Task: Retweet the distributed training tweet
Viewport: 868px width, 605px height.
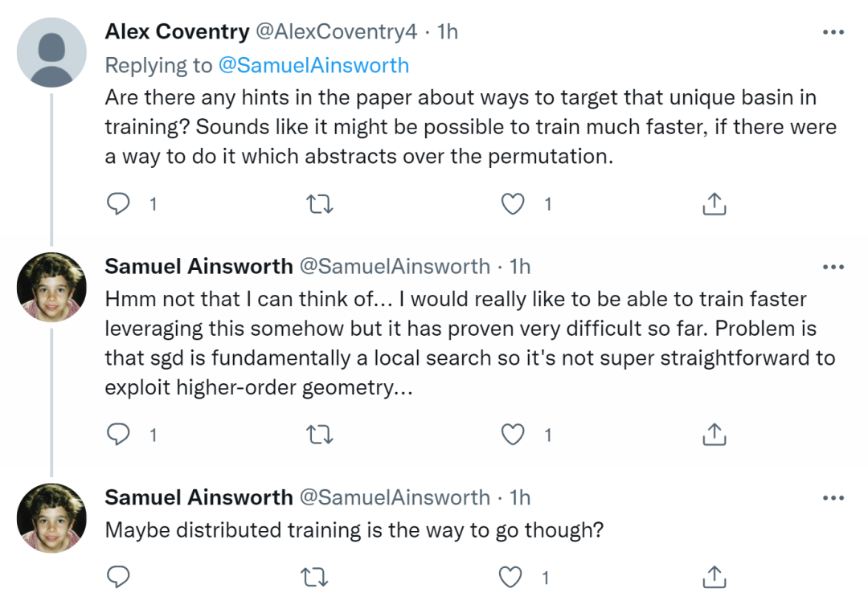Action: click(321, 576)
